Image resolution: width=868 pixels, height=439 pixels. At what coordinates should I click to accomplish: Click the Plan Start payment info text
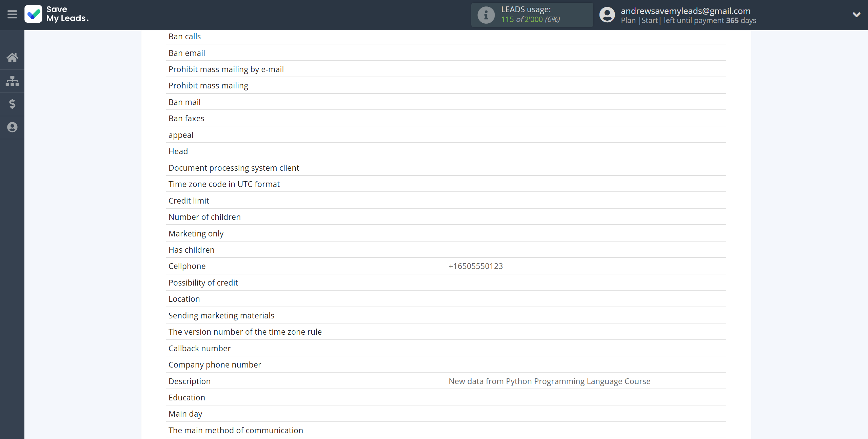pyautogui.click(x=688, y=20)
